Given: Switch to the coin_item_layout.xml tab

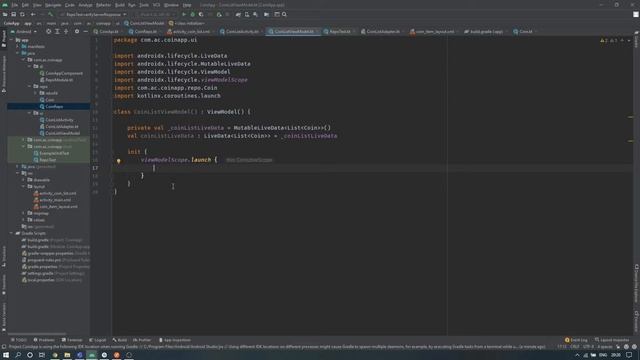Looking at the screenshot, I should pos(434,31).
